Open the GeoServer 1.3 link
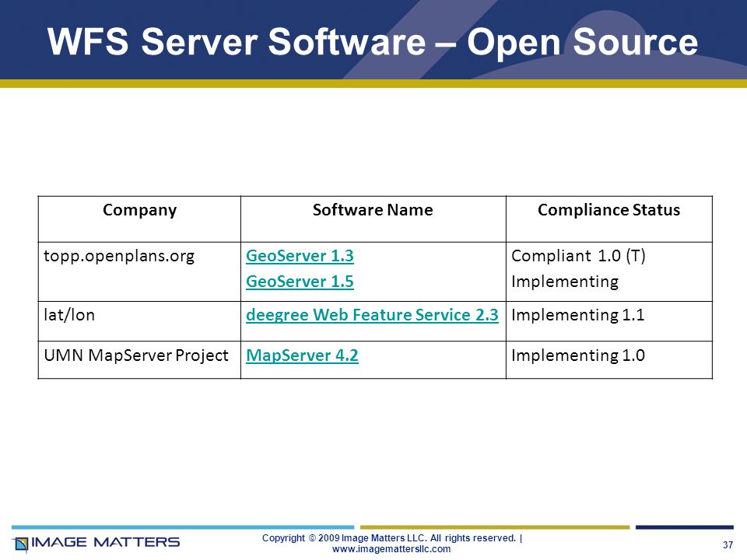This screenshot has width=747, height=560. [300, 256]
